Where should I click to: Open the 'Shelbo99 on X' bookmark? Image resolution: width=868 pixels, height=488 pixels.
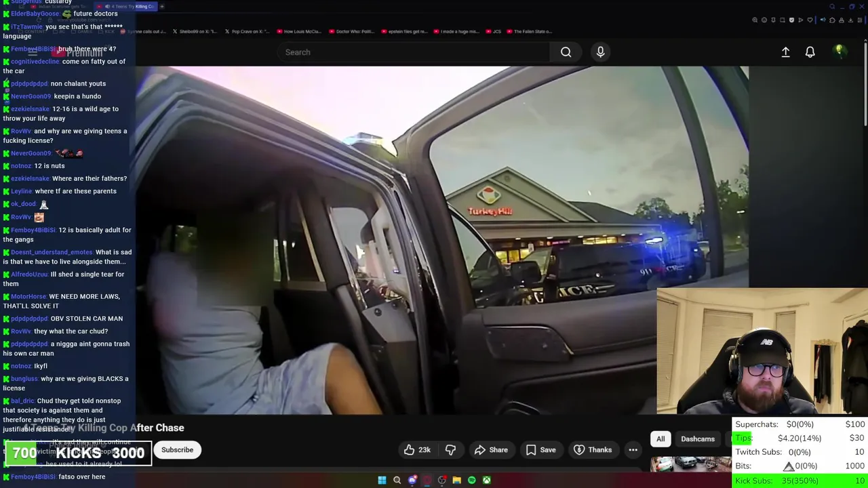pyautogui.click(x=194, y=31)
